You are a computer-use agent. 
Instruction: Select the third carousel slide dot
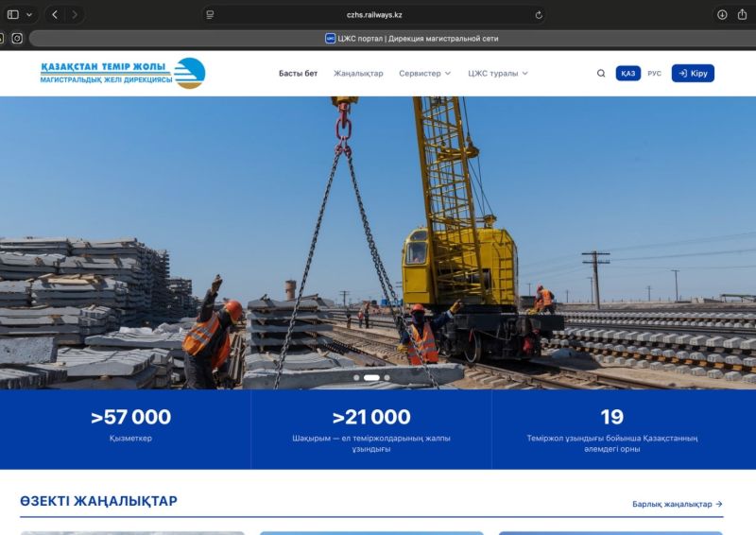point(387,378)
